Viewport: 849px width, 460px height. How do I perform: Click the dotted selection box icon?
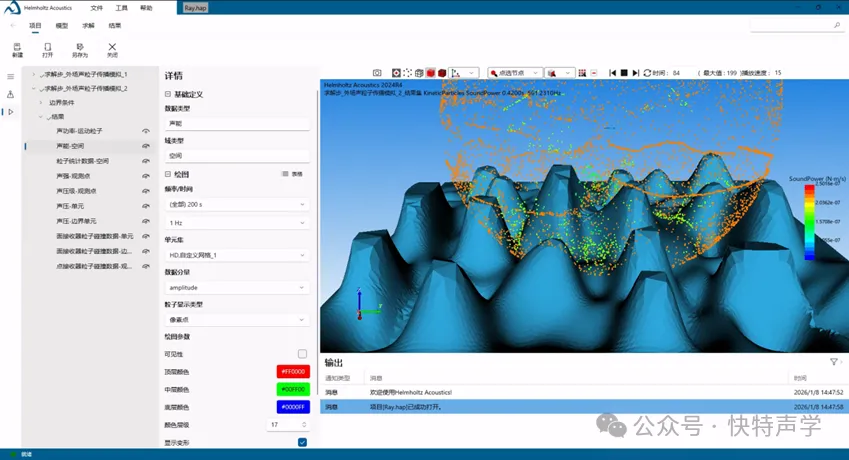pyautogui.click(x=408, y=73)
